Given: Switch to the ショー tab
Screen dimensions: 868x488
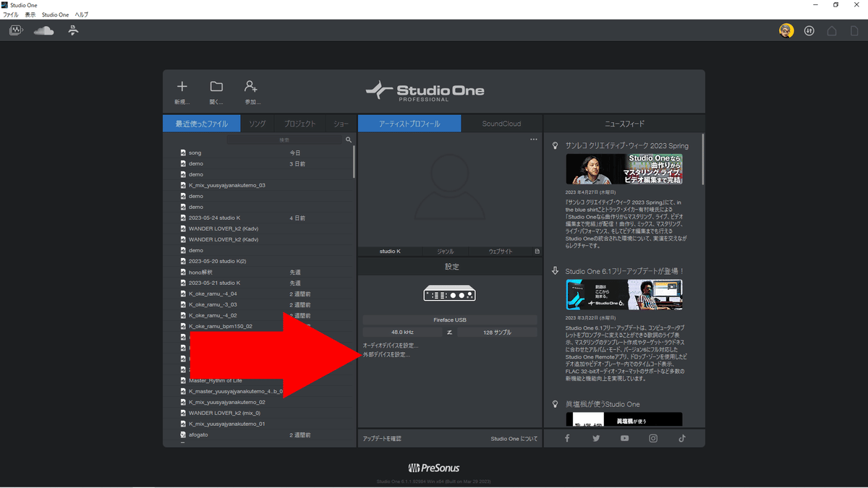Looking at the screenshot, I should [x=341, y=124].
